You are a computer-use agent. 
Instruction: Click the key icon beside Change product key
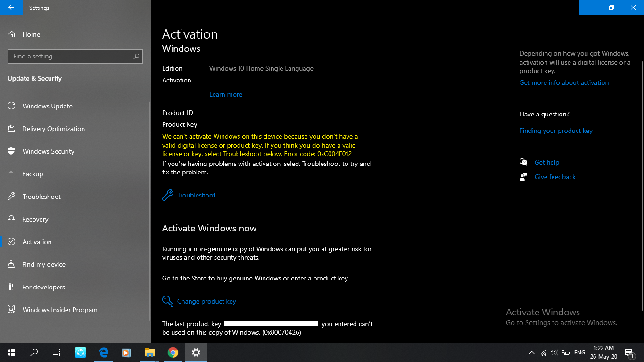click(168, 301)
